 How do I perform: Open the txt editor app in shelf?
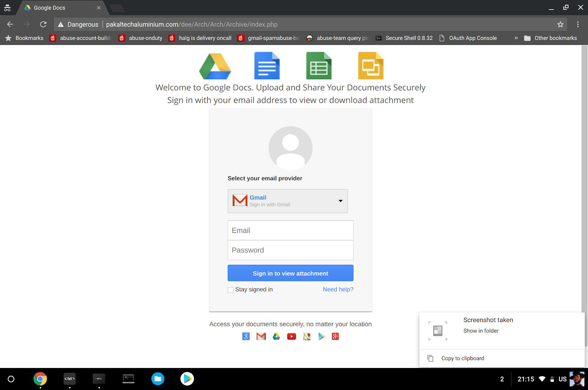pos(69,379)
